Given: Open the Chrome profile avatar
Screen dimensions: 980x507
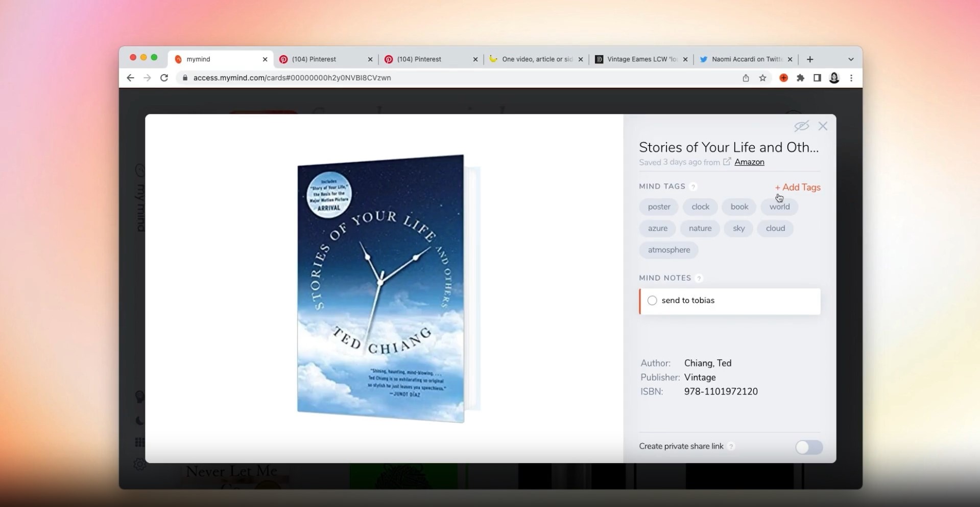Looking at the screenshot, I should (834, 78).
